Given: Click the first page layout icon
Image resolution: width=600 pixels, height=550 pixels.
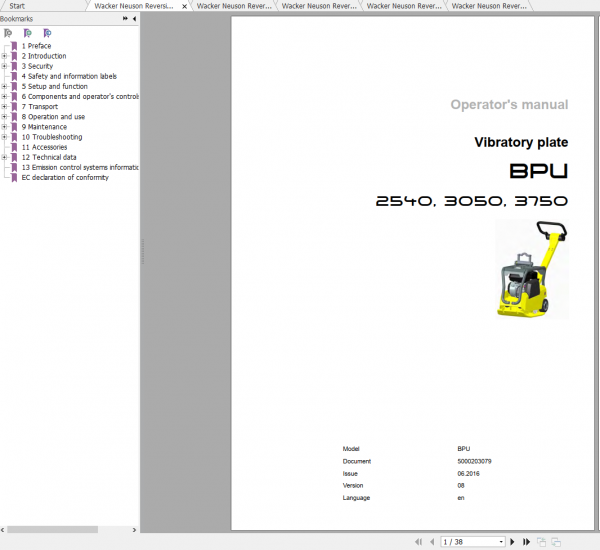Looking at the screenshot, I should pyautogui.click(x=541, y=542).
